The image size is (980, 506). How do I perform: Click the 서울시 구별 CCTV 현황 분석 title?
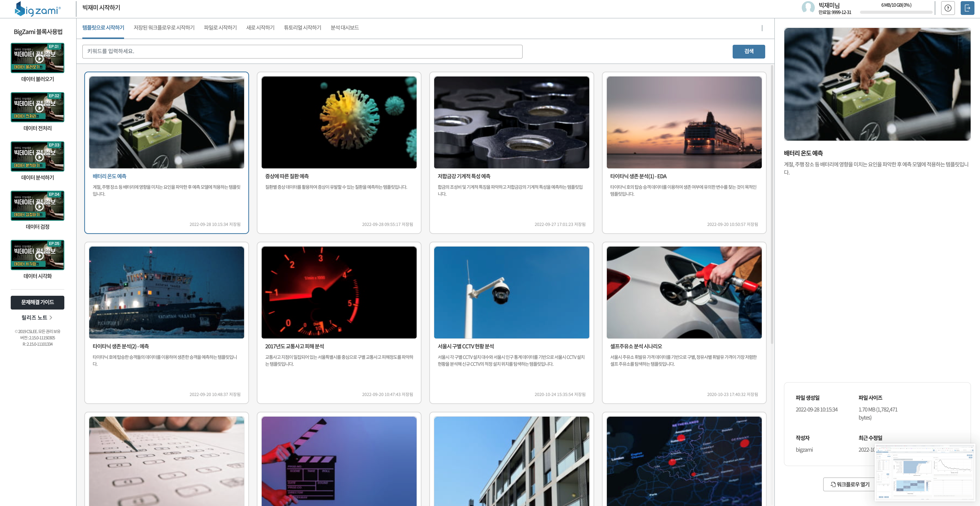click(x=466, y=346)
